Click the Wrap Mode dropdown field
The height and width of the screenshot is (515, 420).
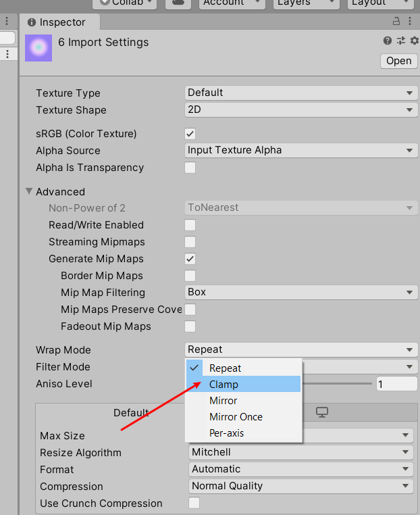click(x=301, y=350)
